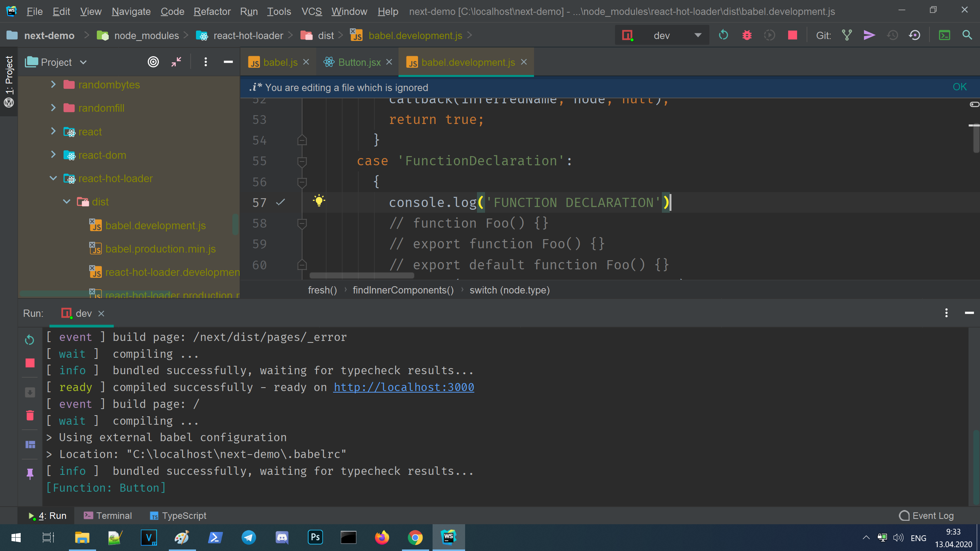
Task: Toggle the 4: Run tool window button
Action: tap(47, 516)
